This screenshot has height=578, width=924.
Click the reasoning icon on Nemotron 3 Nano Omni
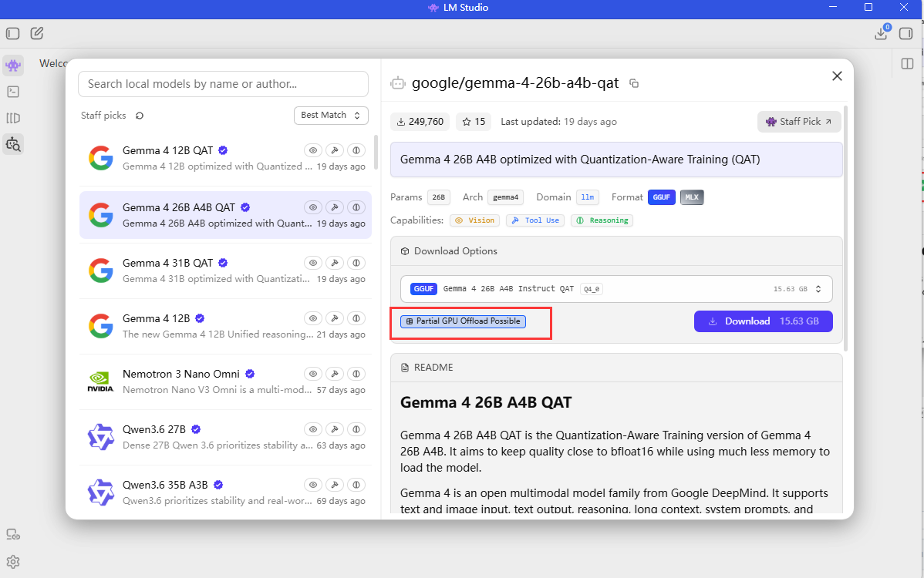point(356,374)
